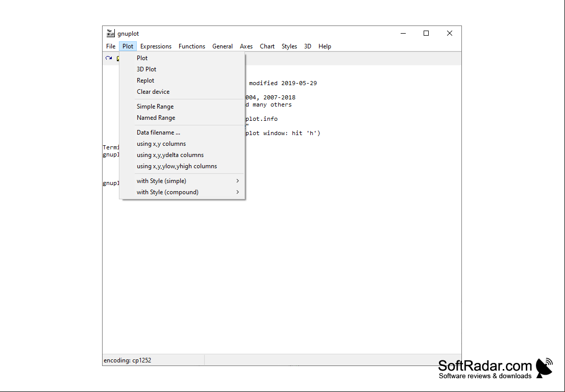Open the Styles menu
This screenshot has height=392, width=565.
click(x=289, y=46)
